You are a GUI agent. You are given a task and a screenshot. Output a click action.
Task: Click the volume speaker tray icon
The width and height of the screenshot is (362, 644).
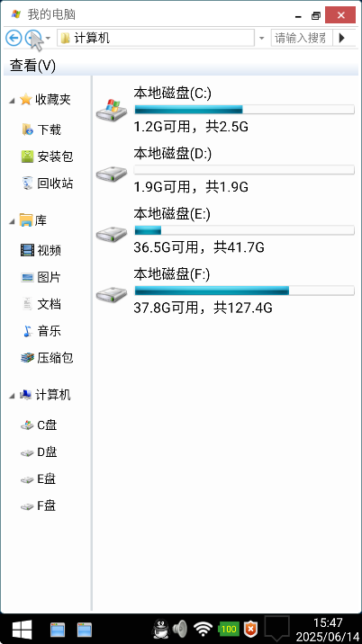click(180, 629)
